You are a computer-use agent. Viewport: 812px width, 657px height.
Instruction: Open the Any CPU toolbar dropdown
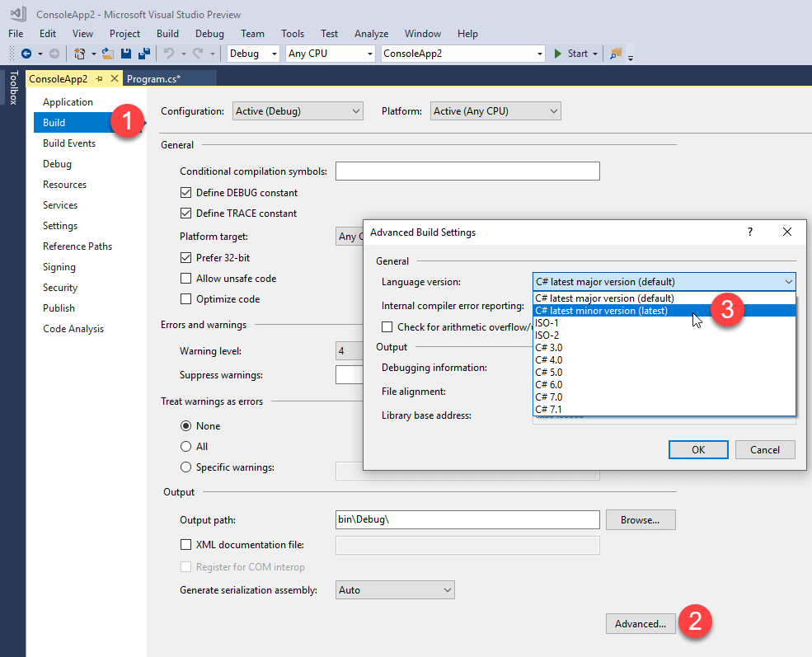click(331, 54)
